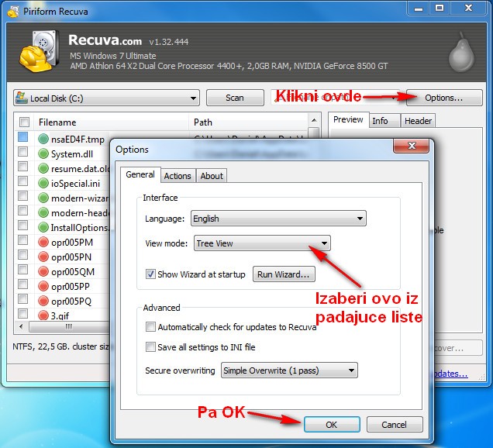Click the red status icon for opr005PQ
The height and width of the screenshot is (448, 493).
(x=43, y=301)
